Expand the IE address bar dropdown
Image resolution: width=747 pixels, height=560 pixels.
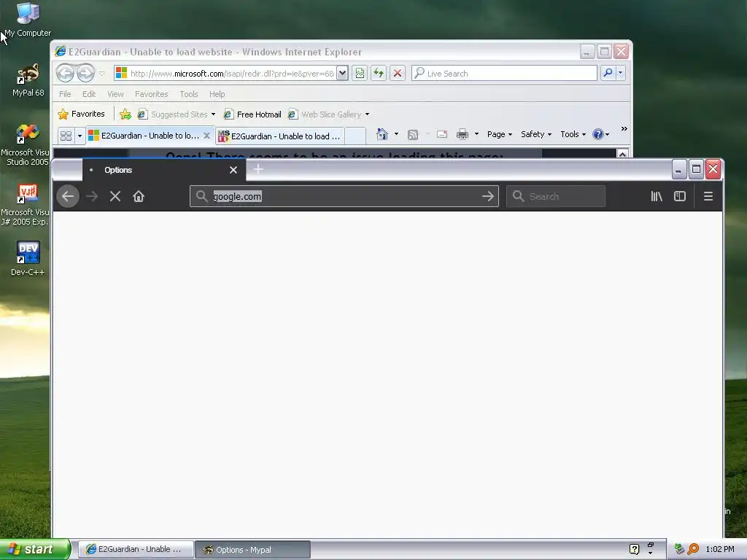(x=342, y=74)
